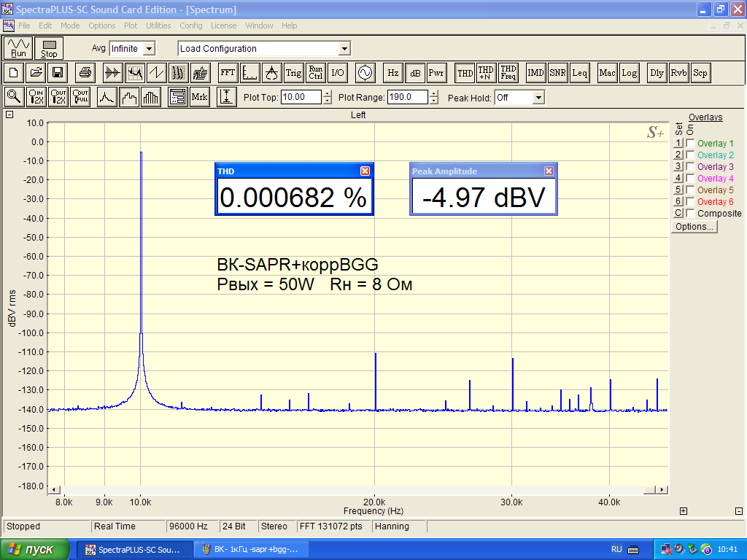Open the Utilities menu
Viewport: 747px width, 560px height.
point(158,26)
